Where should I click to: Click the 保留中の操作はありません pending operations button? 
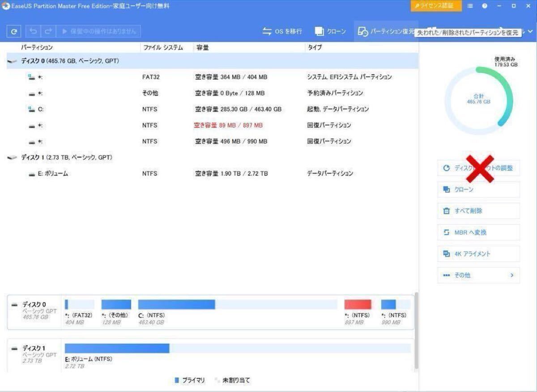(x=99, y=32)
